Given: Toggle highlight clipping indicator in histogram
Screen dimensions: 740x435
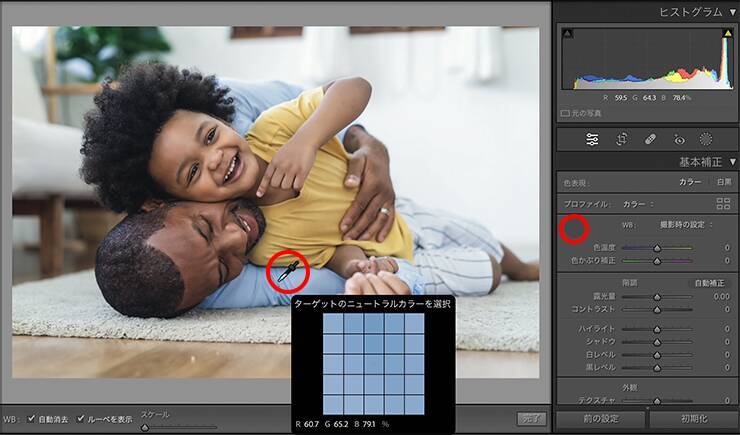Looking at the screenshot, I should (x=727, y=34).
